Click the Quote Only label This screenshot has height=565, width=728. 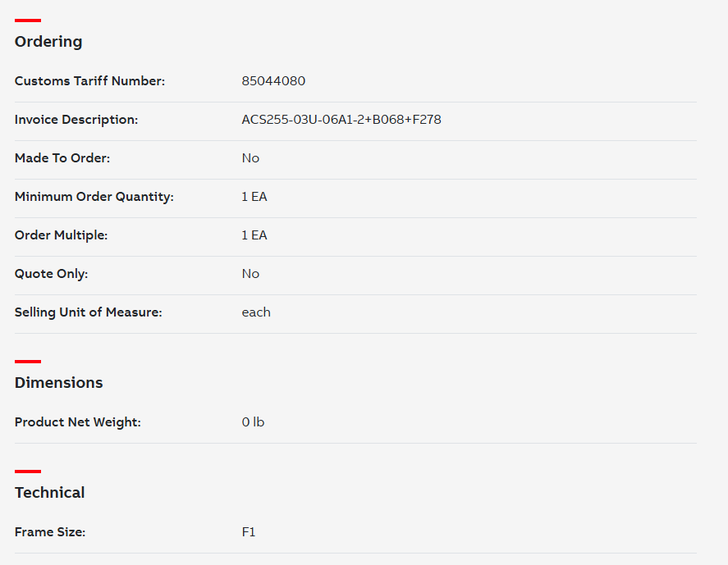(x=51, y=273)
